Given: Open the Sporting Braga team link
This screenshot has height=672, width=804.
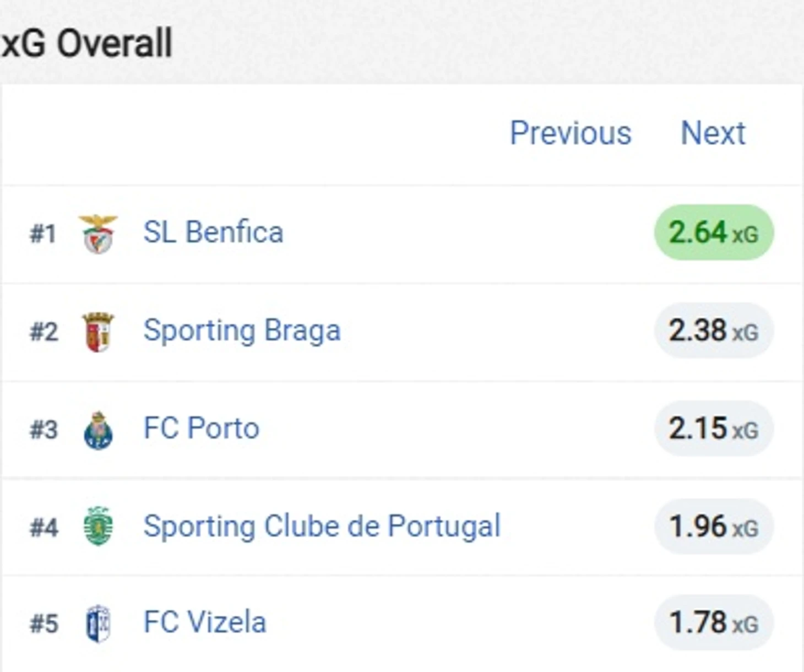Looking at the screenshot, I should tap(242, 330).
